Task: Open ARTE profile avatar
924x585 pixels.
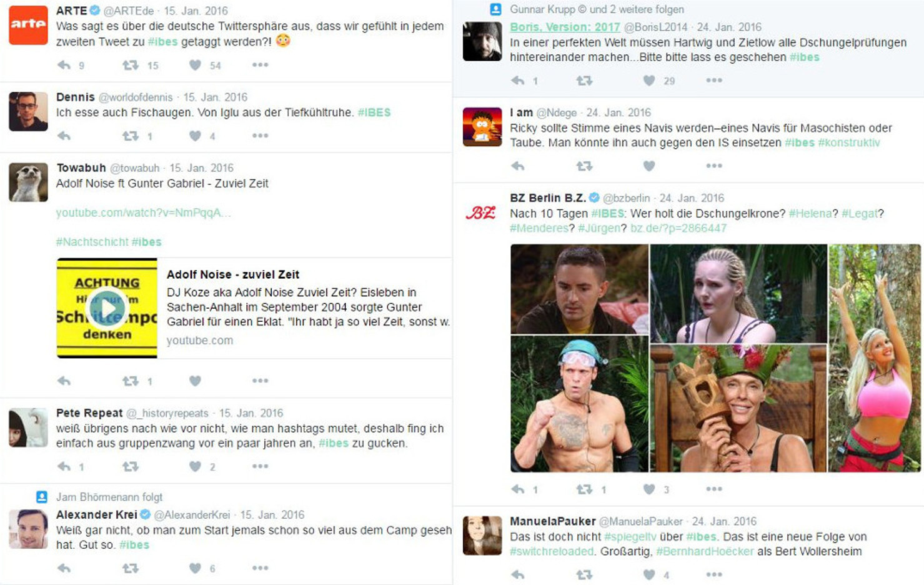Action: pyautogui.click(x=28, y=25)
